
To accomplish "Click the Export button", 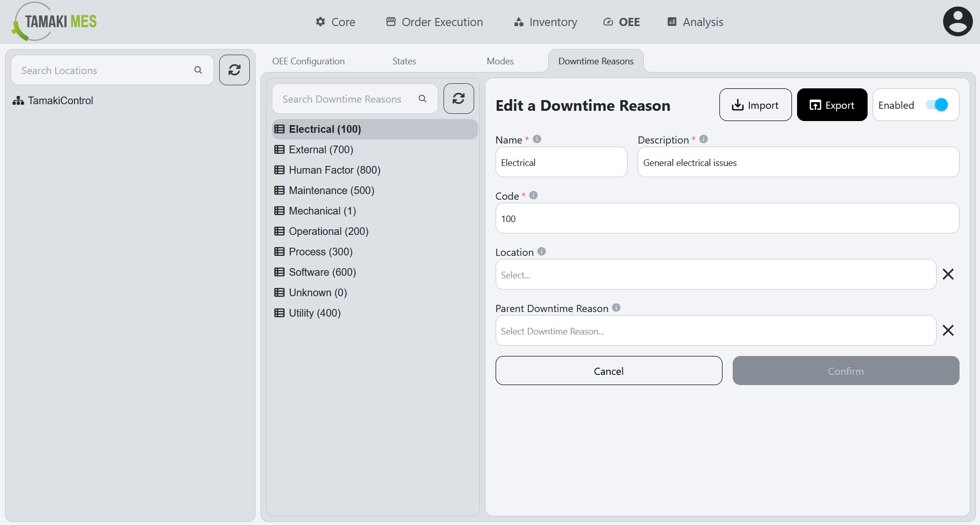I will [832, 105].
